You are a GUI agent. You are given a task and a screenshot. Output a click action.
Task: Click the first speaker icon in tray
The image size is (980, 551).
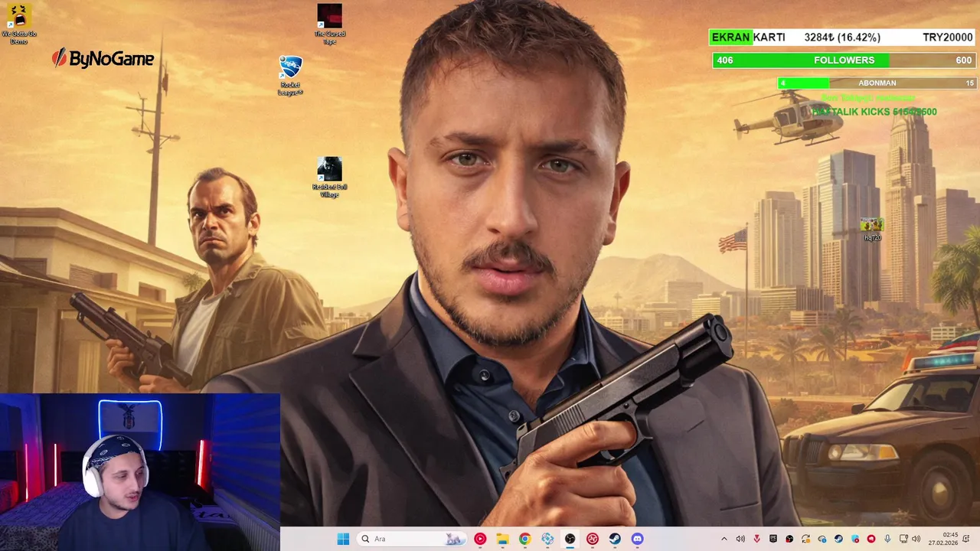(740, 539)
